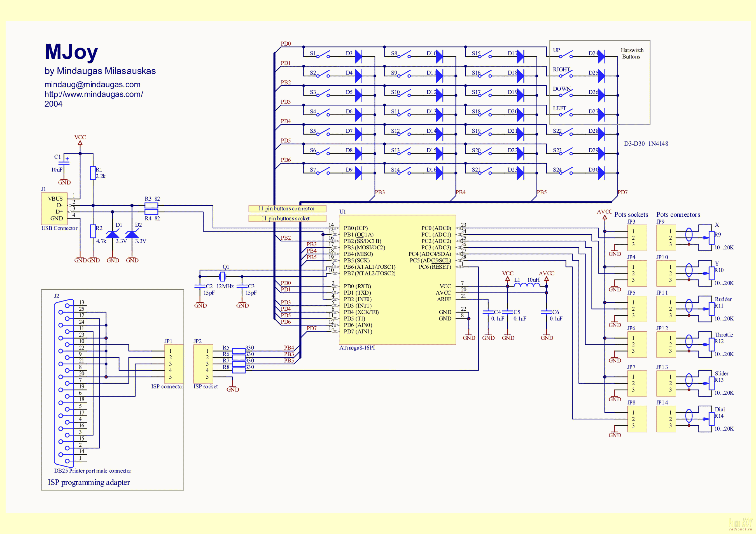Click the L1 10uH inductor symbol
Viewport: 756px width, 534px height.
[527, 285]
